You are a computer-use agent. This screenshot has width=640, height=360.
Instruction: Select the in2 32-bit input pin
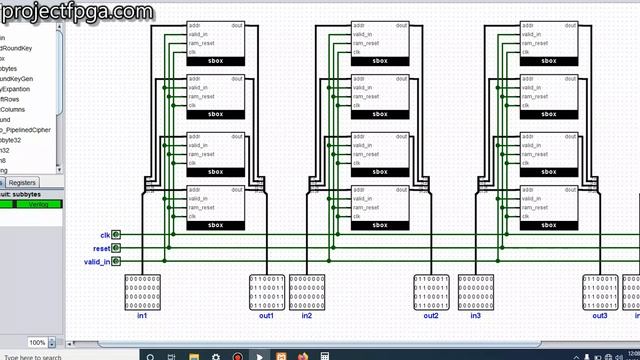click(x=307, y=292)
